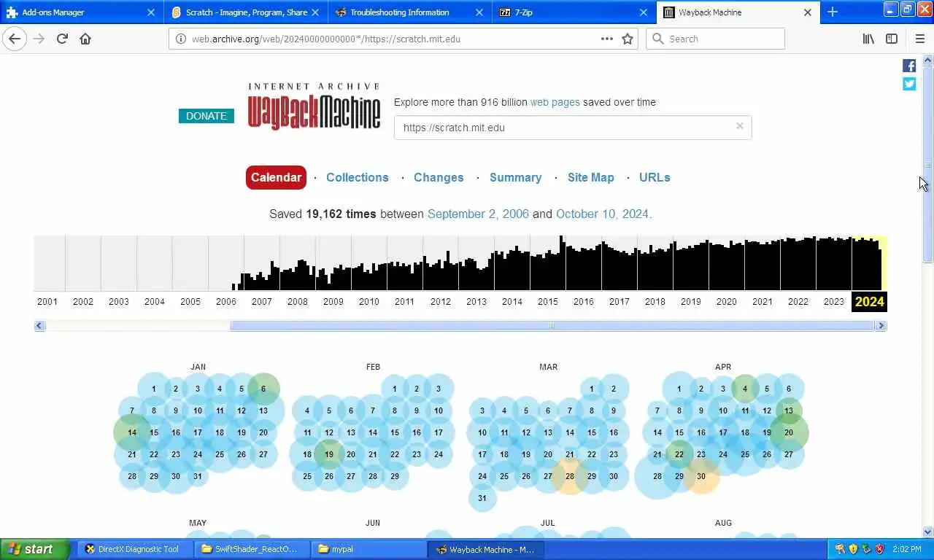Switch to SwiftShader_ReactO... folder in taskbar
The height and width of the screenshot is (560, 934).
[x=252, y=549]
